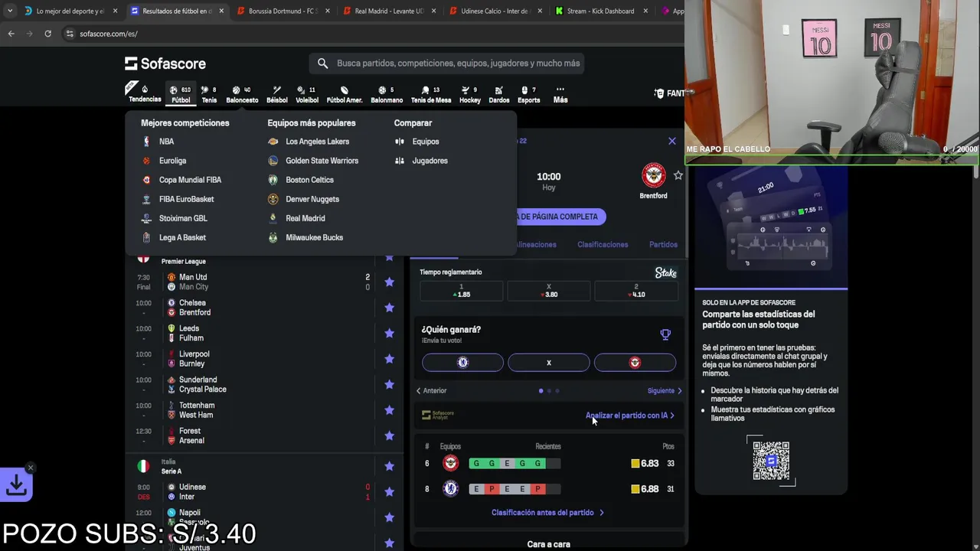The width and height of the screenshot is (980, 551).
Task: Select home win odds 1.85
Action: (x=461, y=291)
